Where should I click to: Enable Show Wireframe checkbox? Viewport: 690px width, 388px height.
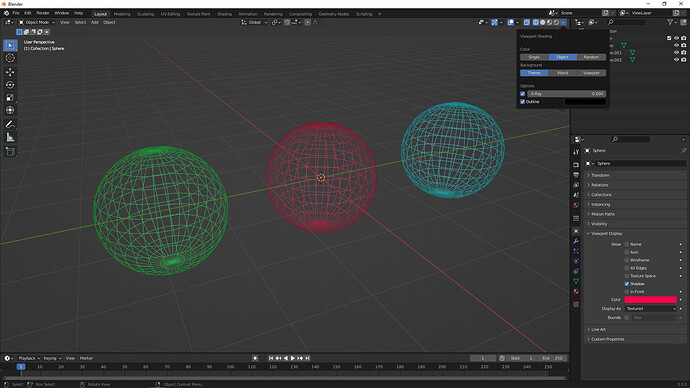click(x=627, y=260)
